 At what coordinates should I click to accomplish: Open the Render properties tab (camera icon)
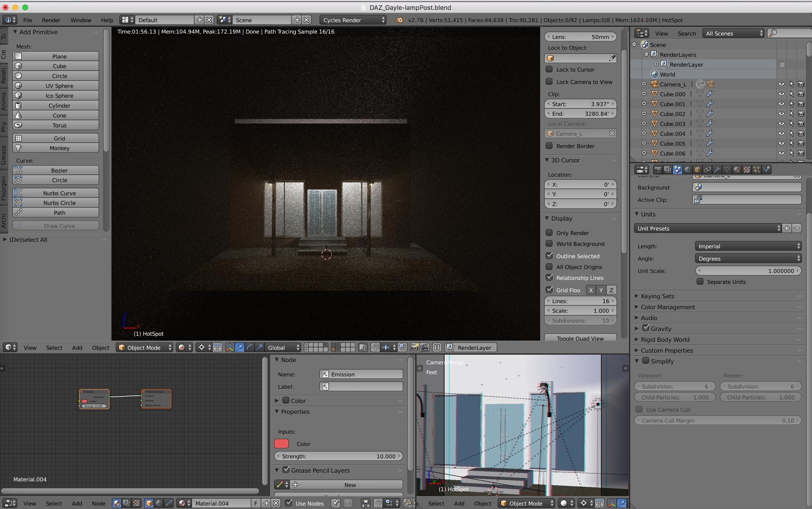tap(658, 170)
